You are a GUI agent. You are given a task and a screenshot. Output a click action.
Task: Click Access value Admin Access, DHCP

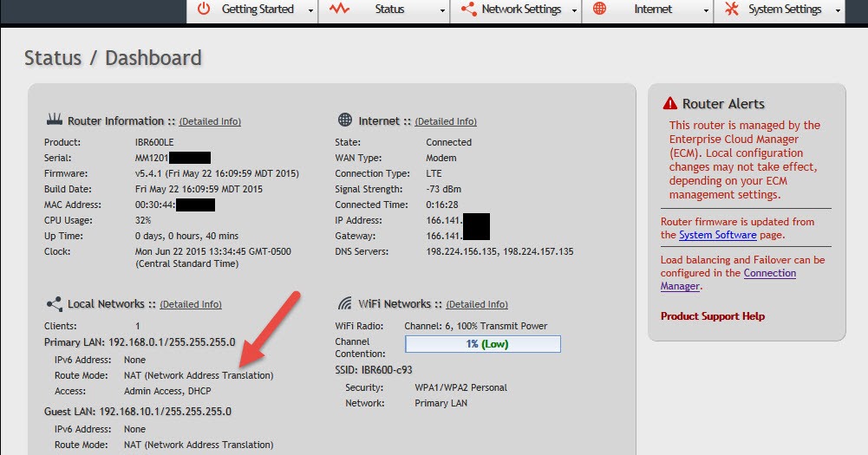pos(167,391)
